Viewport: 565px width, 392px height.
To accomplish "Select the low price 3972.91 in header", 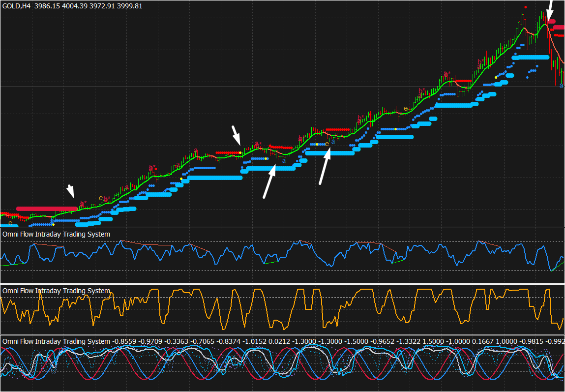I will click(102, 6).
